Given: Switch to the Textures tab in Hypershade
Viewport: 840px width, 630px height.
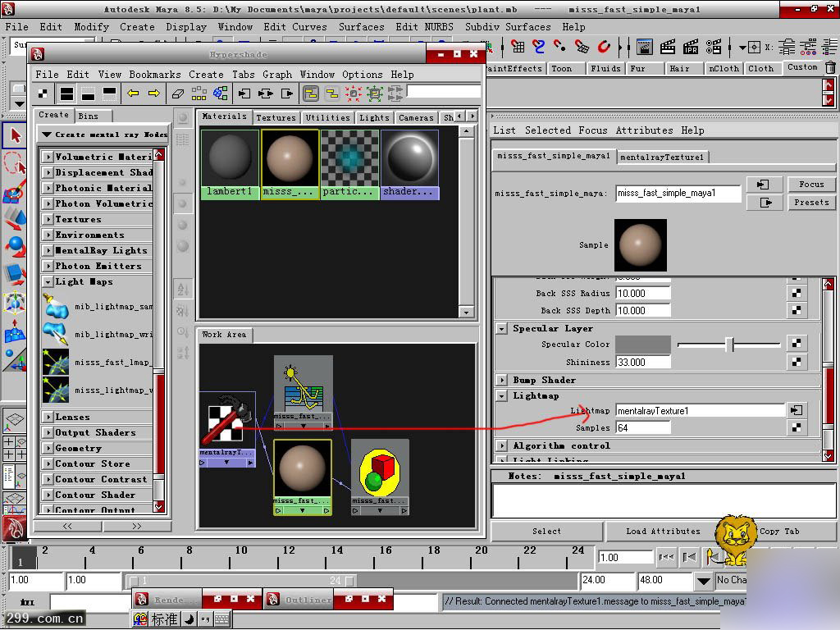Looking at the screenshot, I should pos(276,117).
